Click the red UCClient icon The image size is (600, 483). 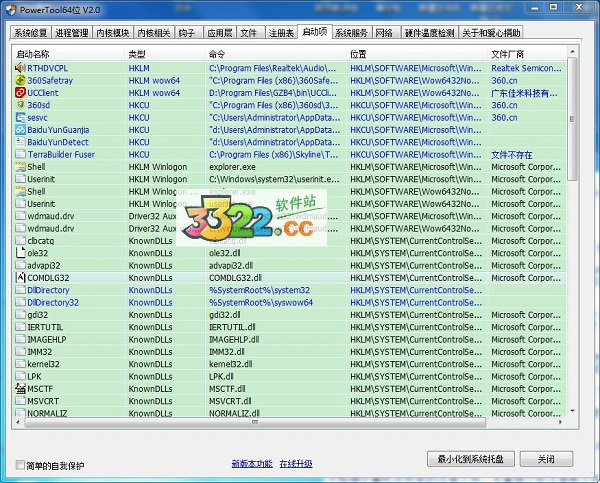point(20,93)
